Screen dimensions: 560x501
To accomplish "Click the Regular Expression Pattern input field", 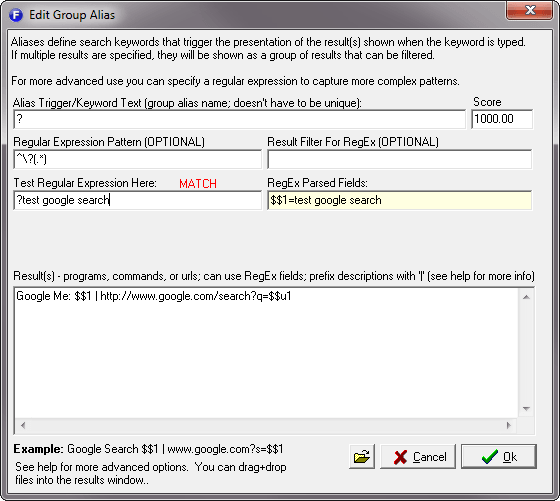I will [x=138, y=159].
